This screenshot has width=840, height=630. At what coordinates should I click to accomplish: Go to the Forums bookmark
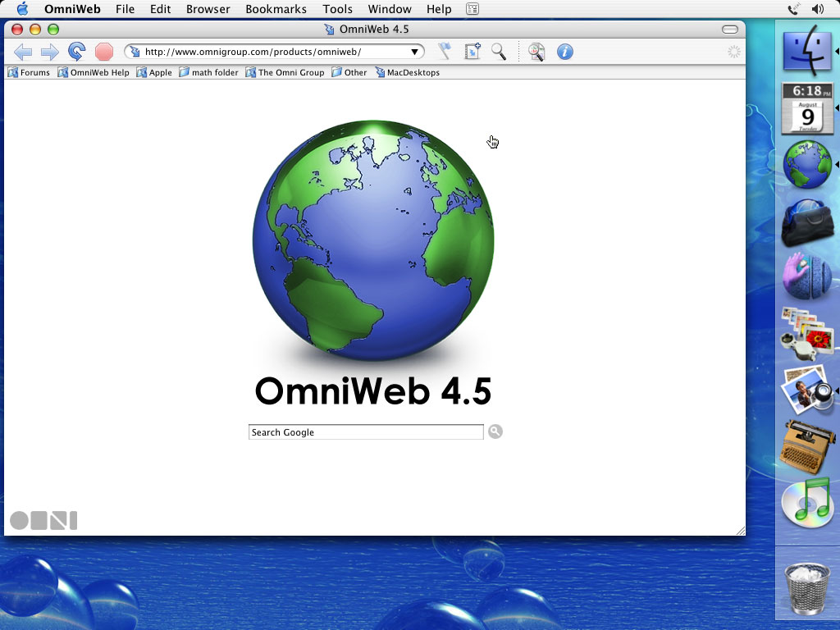point(29,72)
